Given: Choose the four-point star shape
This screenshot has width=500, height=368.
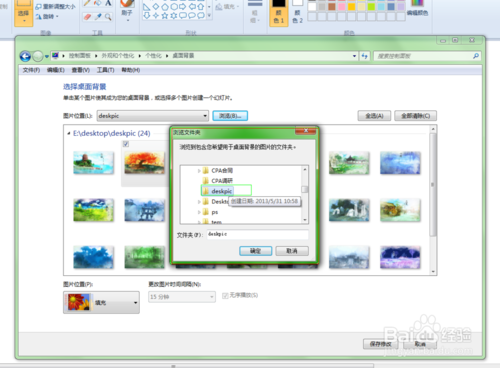Looking at the screenshot, I should point(156,15).
